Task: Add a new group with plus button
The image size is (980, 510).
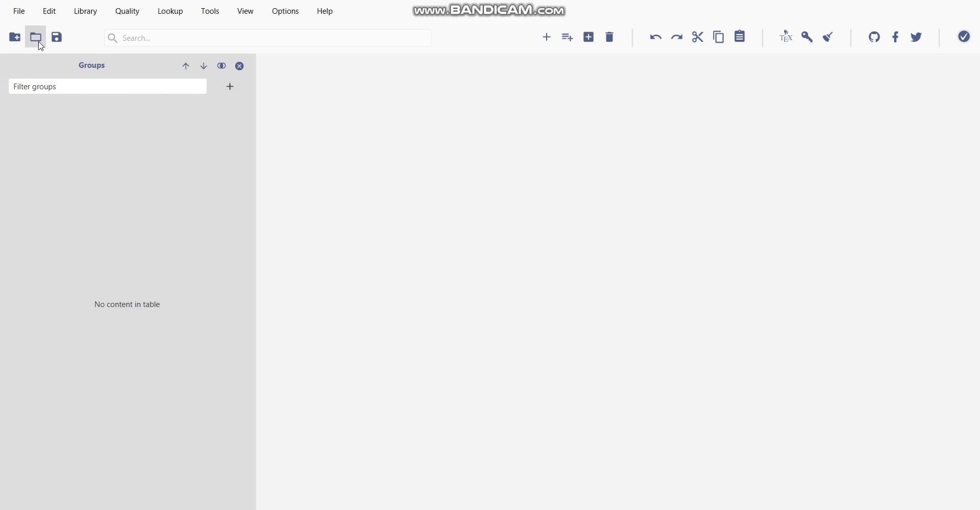Action: 230,87
